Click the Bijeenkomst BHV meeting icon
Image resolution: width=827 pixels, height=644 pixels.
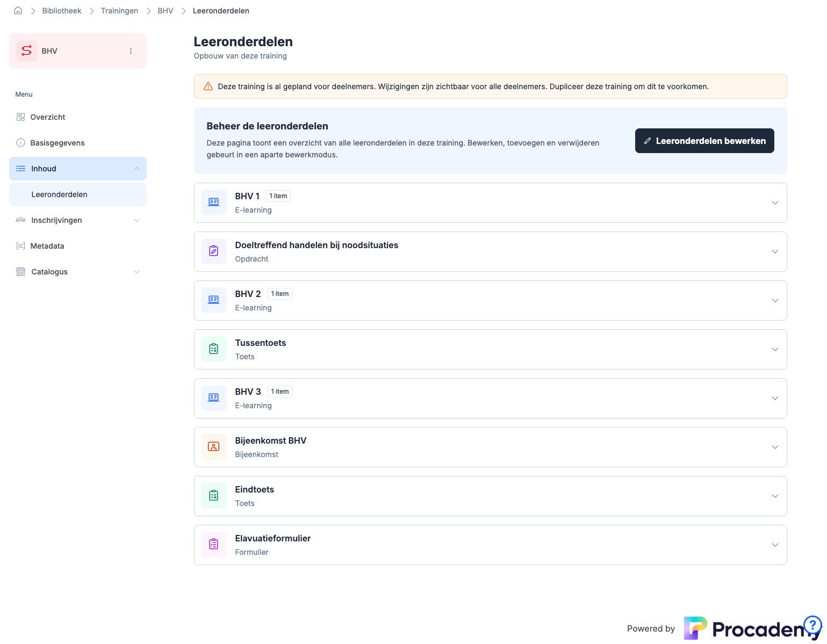click(214, 447)
